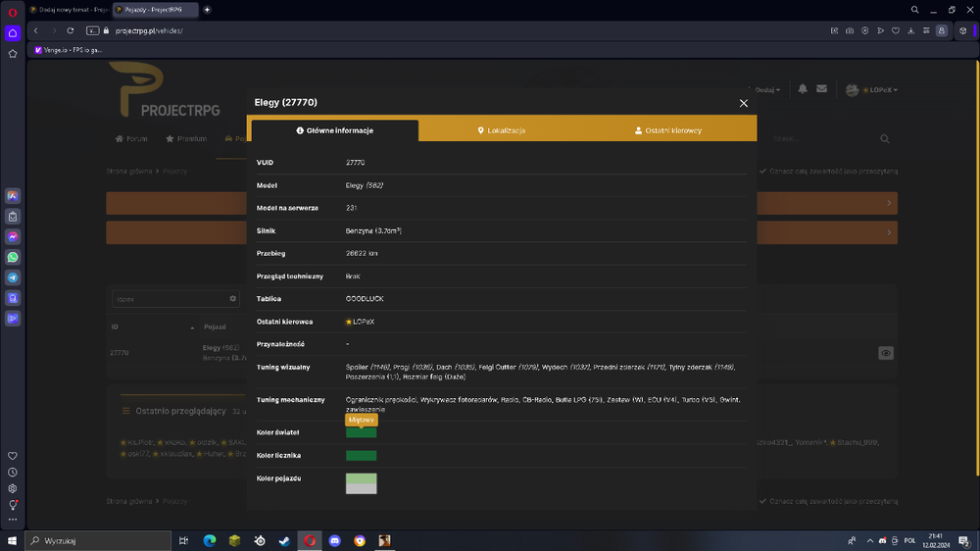Open WhatsApp in the Opera sidebar
Viewport: 980px width, 551px height.
13,257
